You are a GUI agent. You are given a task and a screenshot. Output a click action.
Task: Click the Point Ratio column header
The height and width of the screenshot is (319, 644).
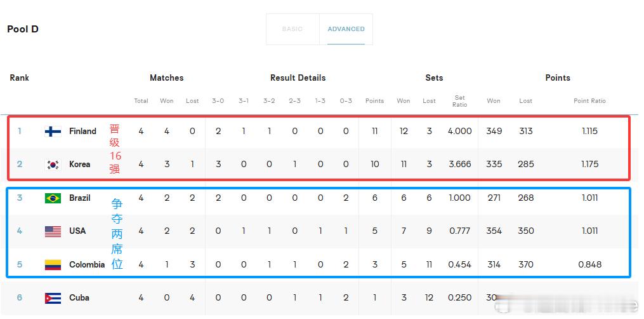(x=589, y=100)
